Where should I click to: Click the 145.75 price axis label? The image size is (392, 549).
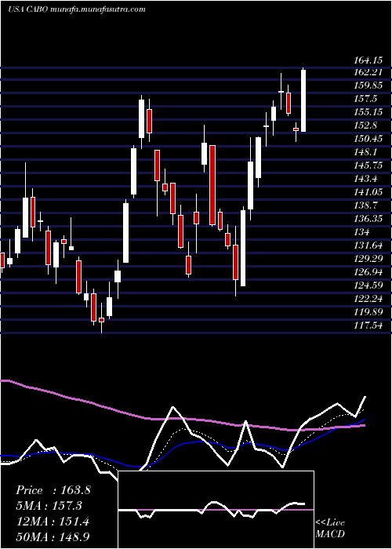pos(368,165)
